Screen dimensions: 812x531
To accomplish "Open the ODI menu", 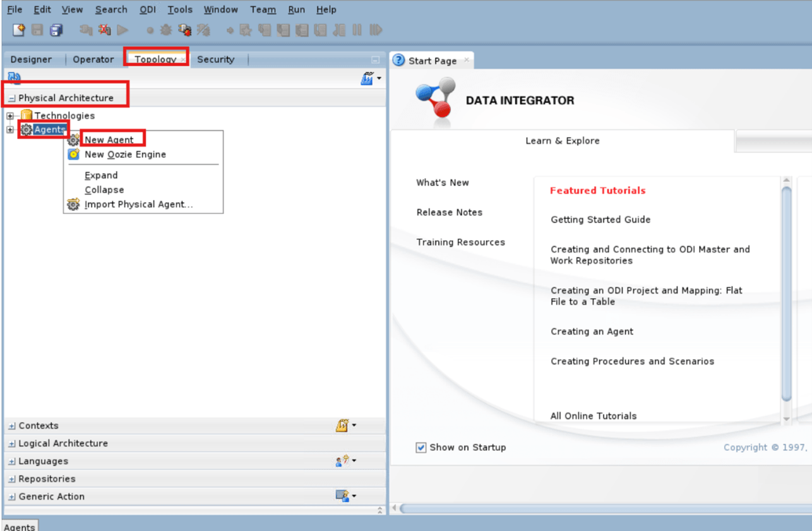I will click(147, 9).
